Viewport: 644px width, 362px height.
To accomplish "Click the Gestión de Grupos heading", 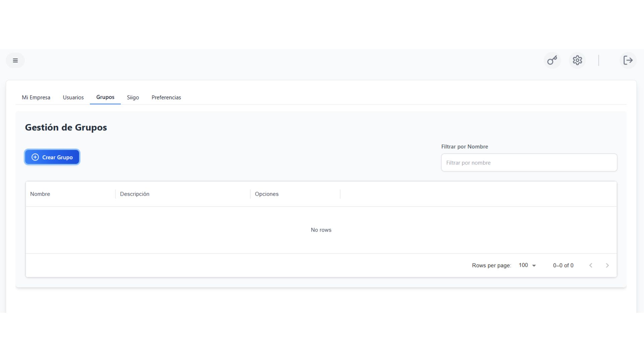I will pyautogui.click(x=66, y=127).
